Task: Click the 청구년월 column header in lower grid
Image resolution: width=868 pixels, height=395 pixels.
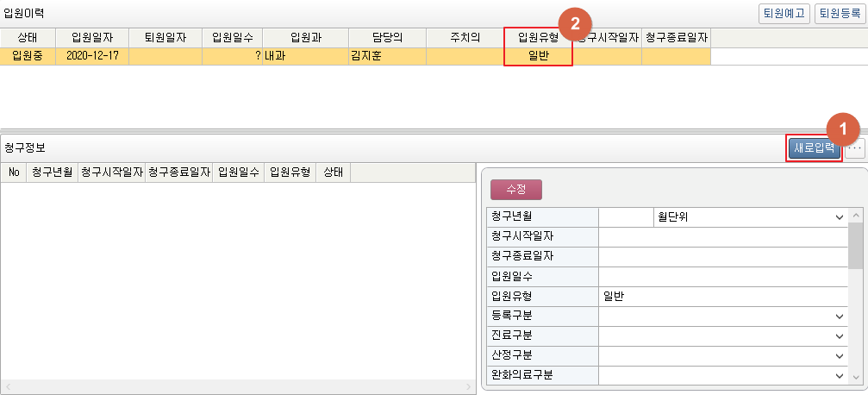Action: coord(52,172)
